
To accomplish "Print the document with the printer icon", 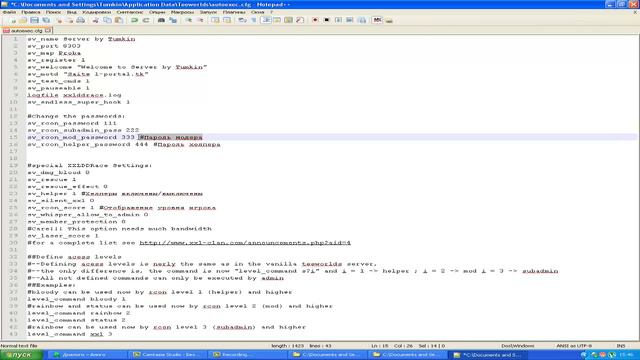I will [x=81, y=20].
